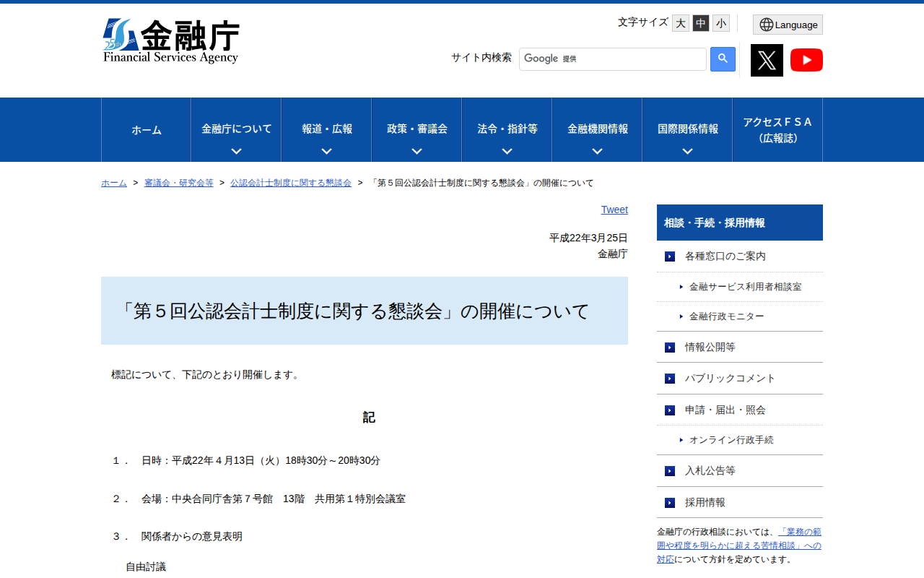Open the 国際関係情報 navigation label
Viewport: 924px width, 578px height.
tap(688, 129)
